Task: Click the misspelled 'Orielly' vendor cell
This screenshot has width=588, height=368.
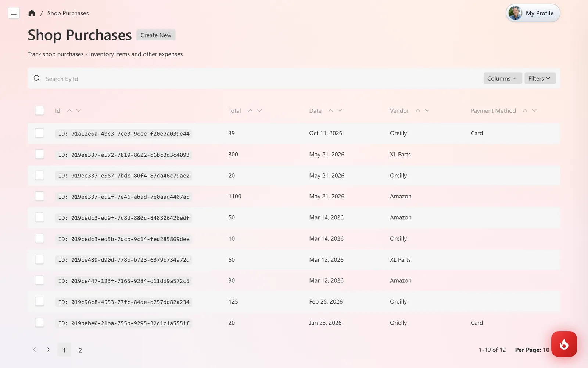Action: (398, 323)
